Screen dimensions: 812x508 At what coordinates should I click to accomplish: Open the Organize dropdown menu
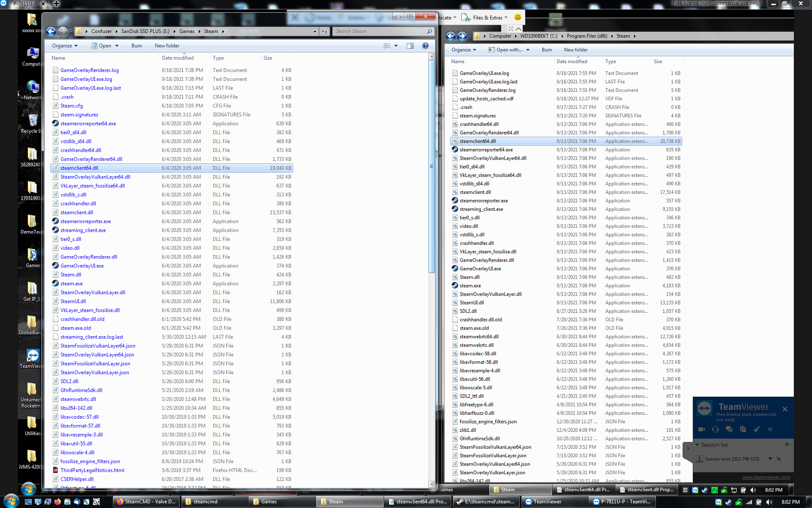click(64, 45)
